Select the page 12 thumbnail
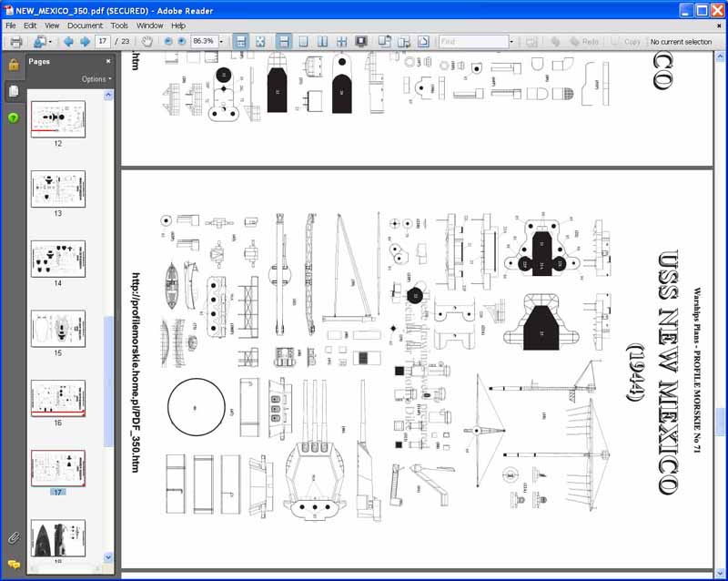The image size is (728, 581). 58,119
